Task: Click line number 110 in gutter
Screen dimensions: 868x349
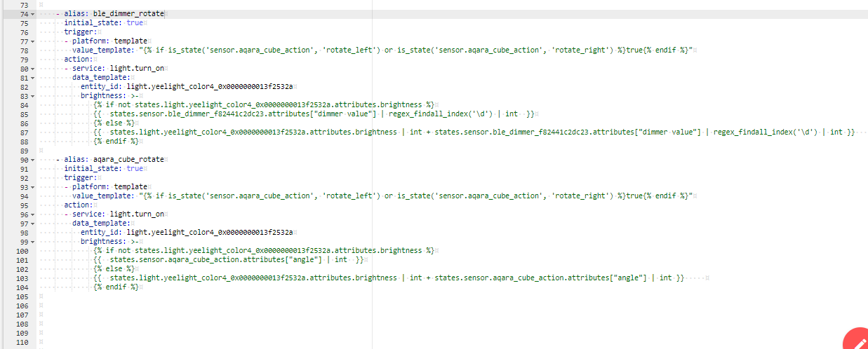Action: tap(23, 342)
